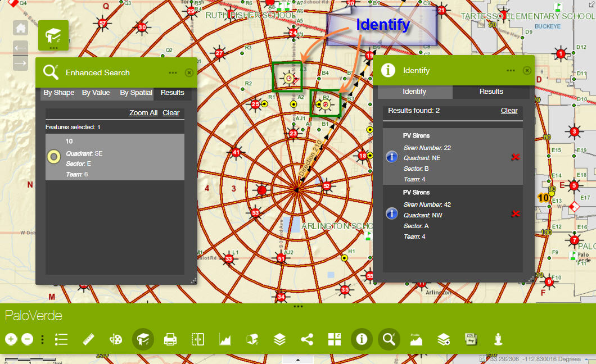Image resolution: width=596 pixels, height=364 pixels.
Task: Click info icon for Siren 22
Action: (392, 156)
